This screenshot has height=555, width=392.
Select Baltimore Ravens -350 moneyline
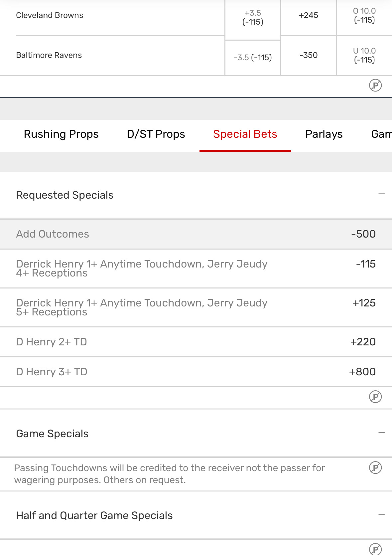tap(309, 55)
